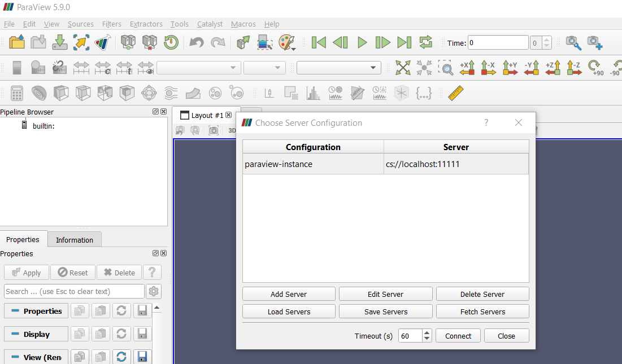Jump to last frame
Image resolution: width=622 pixels, height=364 pixels.
[x=404, y=42]
